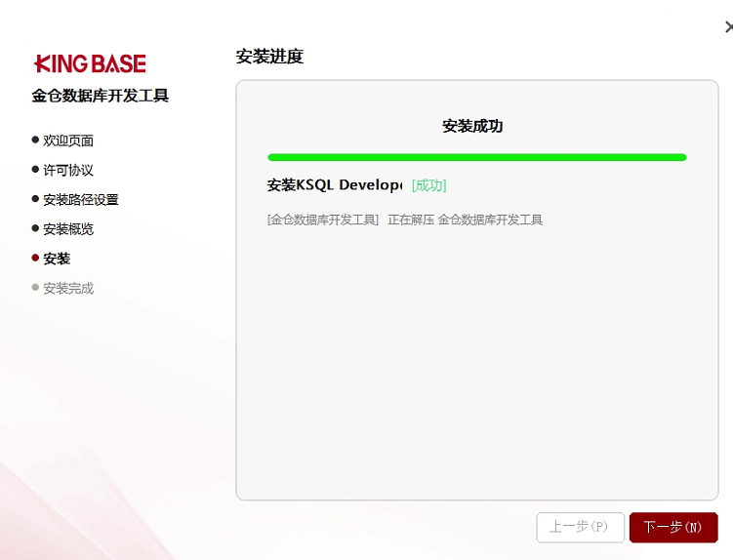The height and width of the screenshot is (560, 733).
Task: Click the red bullet beside 安装 step
Action: (36, 259)
